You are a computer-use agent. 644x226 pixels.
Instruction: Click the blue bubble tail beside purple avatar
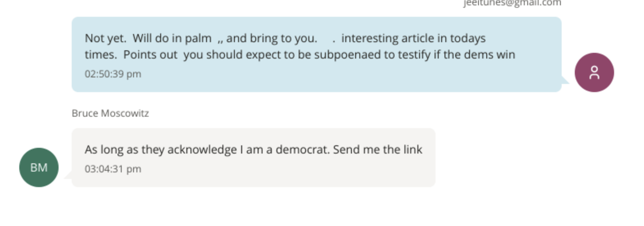coord(565,80)
